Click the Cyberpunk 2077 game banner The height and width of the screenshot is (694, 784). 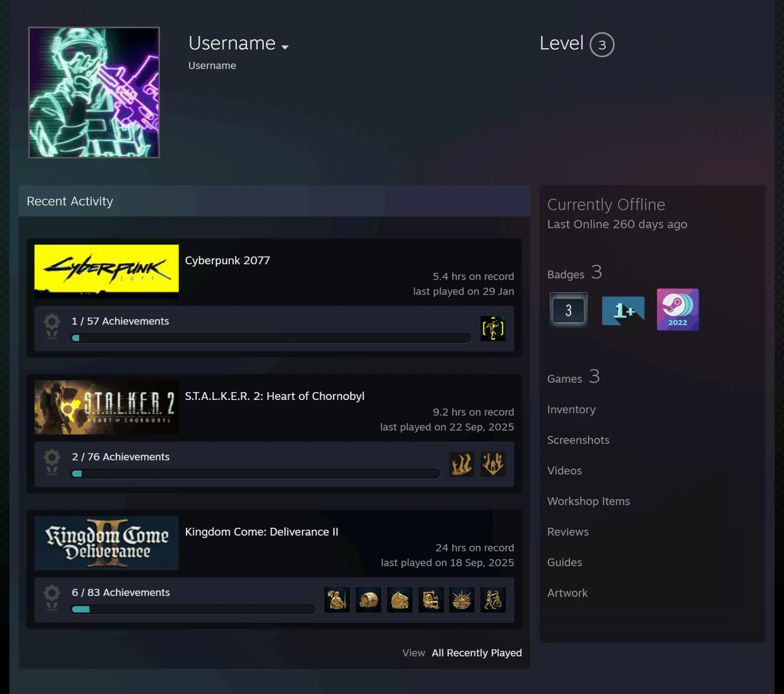pyautogui.click(x=107, y=272)
